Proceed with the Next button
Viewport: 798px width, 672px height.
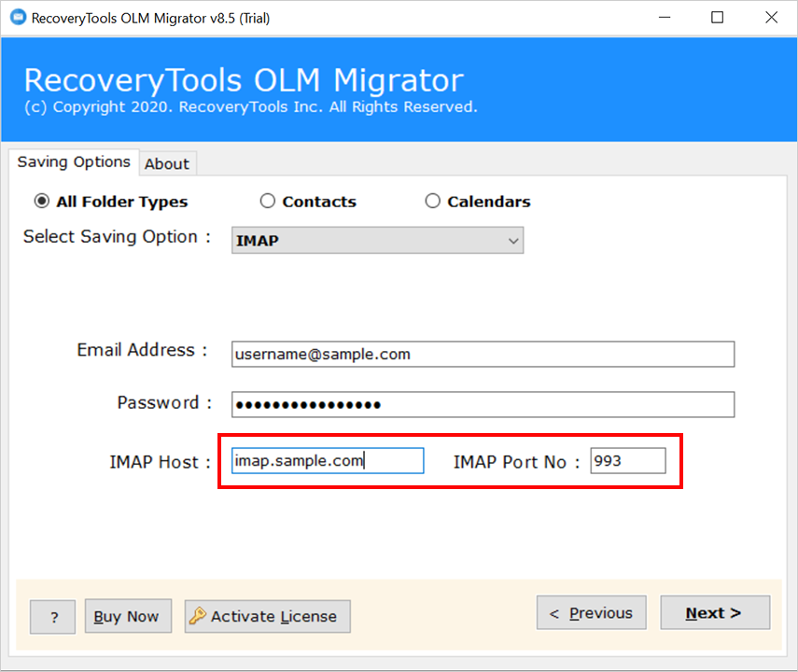click(715, 613)
